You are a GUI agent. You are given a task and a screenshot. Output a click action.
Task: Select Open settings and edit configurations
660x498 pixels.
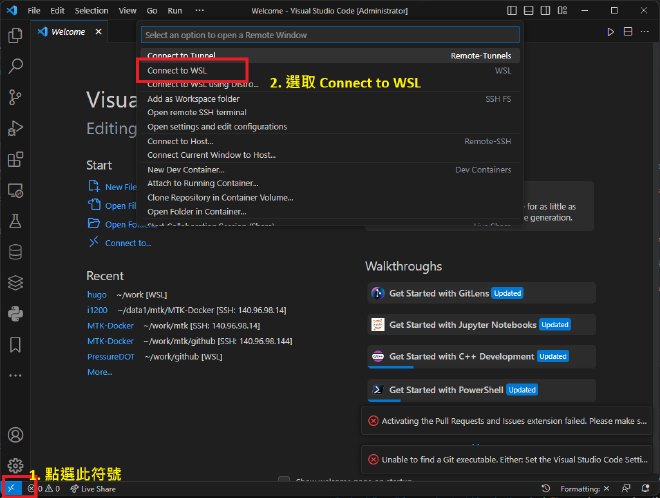(330, 127)
